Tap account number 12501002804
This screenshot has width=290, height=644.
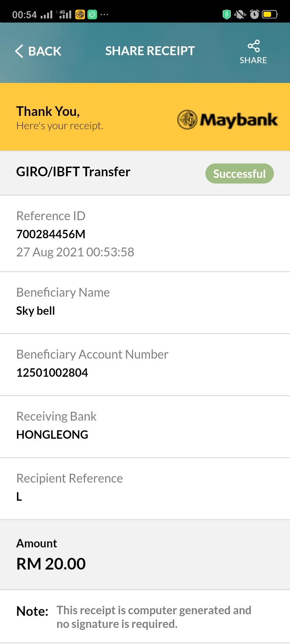[x=52, y=373]
